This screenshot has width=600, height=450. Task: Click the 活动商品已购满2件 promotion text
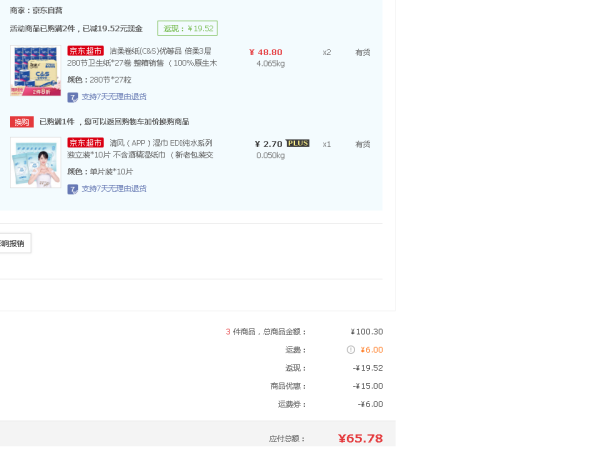76,29
